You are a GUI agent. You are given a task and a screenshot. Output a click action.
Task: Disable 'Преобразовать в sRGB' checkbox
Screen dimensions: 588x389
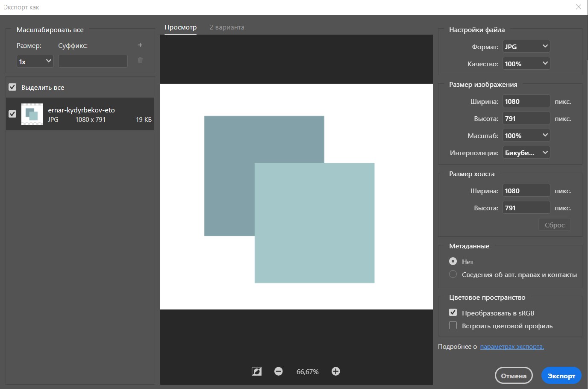pos(453,312)
